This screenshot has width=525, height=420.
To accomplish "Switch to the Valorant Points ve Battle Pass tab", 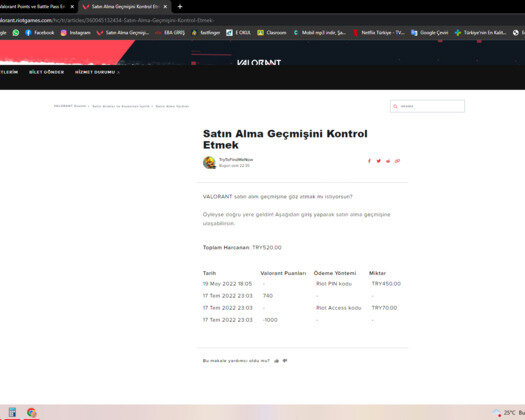I will [32, 6].
